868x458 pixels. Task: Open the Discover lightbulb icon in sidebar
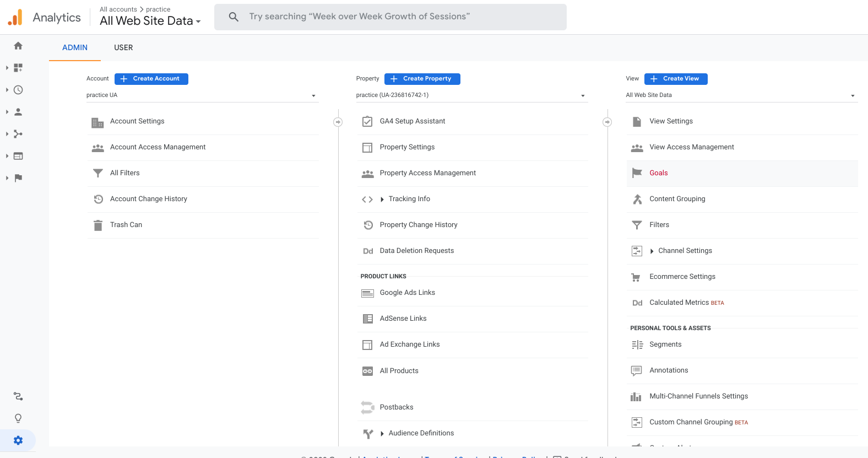[x=18, y=418]
